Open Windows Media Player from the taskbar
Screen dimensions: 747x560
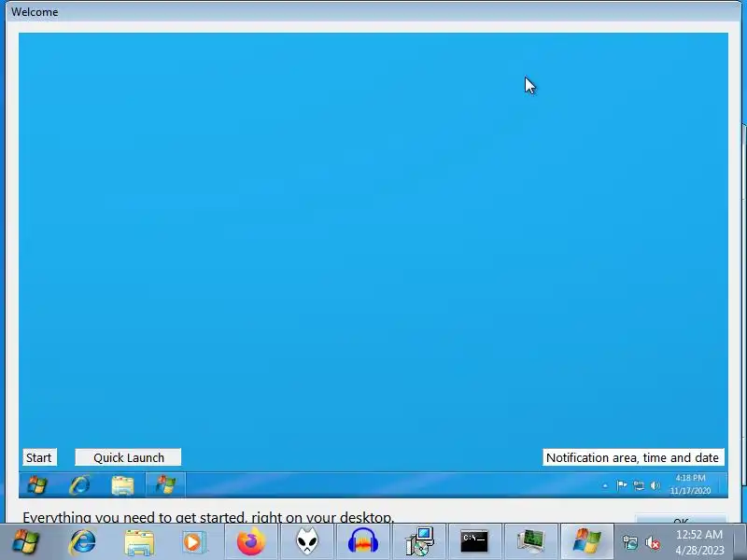[x=194, y=542]
